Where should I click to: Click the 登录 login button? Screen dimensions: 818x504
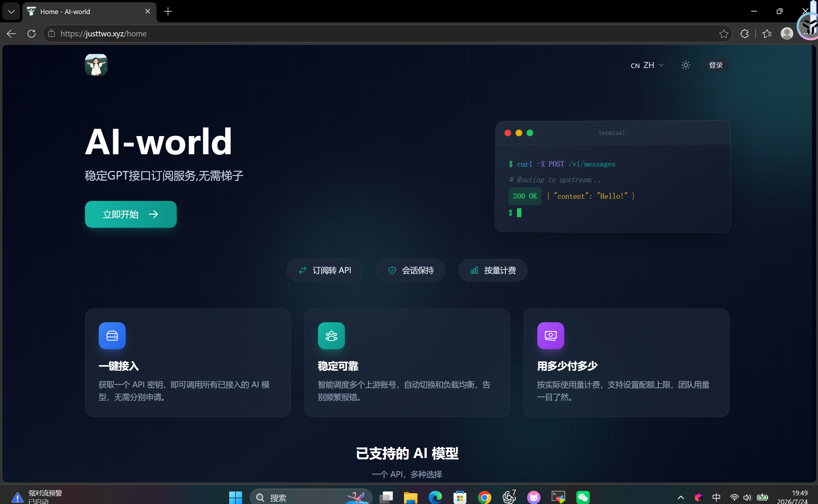tap(715, 65)
